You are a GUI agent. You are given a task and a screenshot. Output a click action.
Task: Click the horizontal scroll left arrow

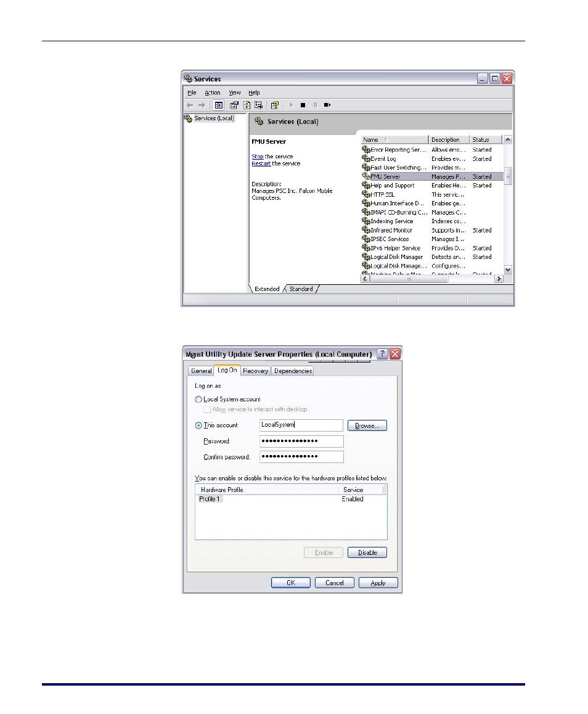[365, 279]
